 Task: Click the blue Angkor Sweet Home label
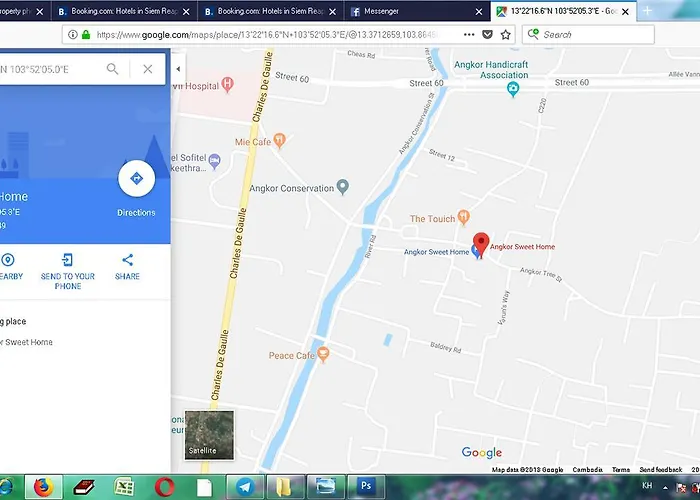coord(436,252)
